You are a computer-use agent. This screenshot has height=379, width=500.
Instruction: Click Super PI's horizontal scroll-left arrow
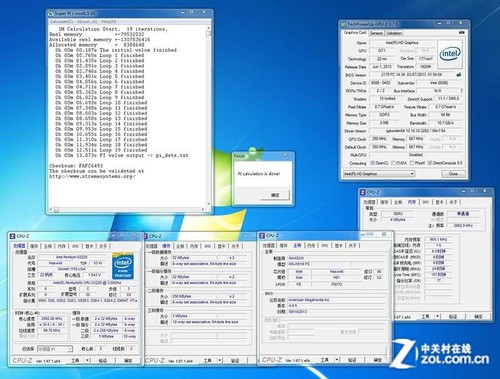coord(51,209)
